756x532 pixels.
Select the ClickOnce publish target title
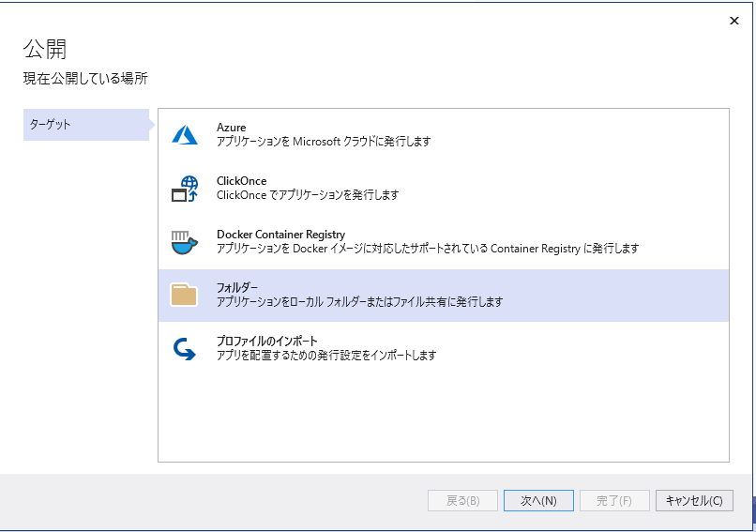pos(242,181)
